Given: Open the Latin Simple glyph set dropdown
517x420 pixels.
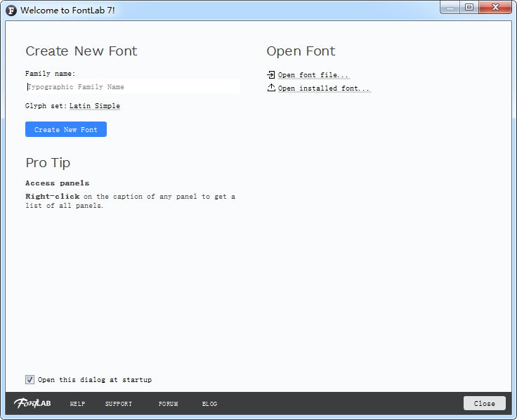Looking at the screenshot, I should pos(94,106).
